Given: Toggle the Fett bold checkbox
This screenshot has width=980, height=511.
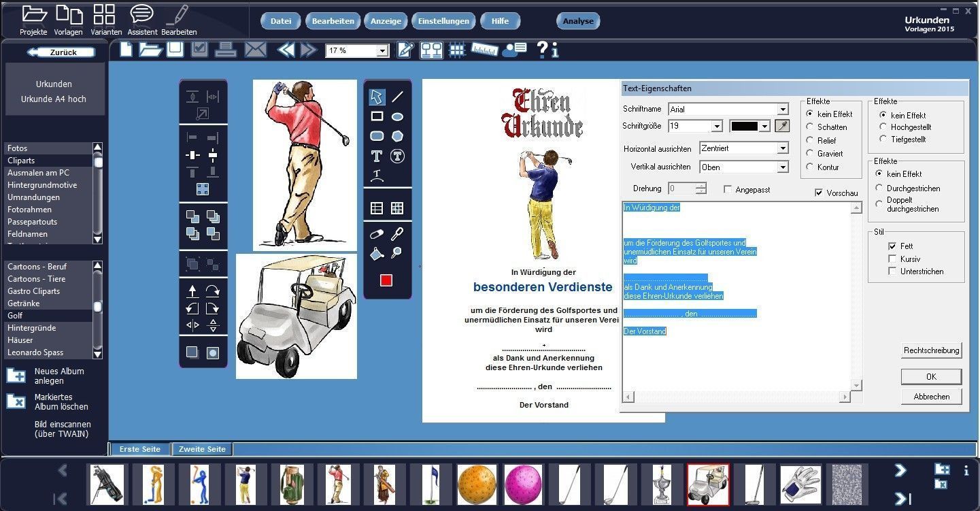Looking at the screenshot, I should 892,246.
